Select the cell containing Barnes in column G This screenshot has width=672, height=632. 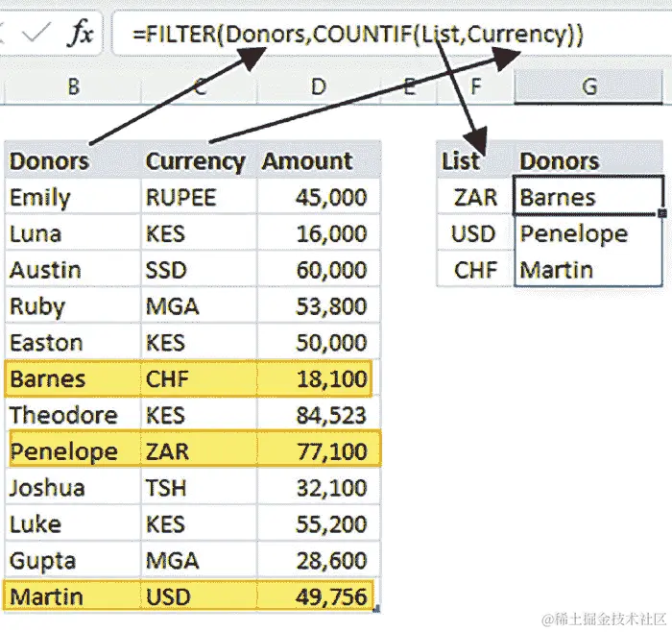[x=588, y=196]
